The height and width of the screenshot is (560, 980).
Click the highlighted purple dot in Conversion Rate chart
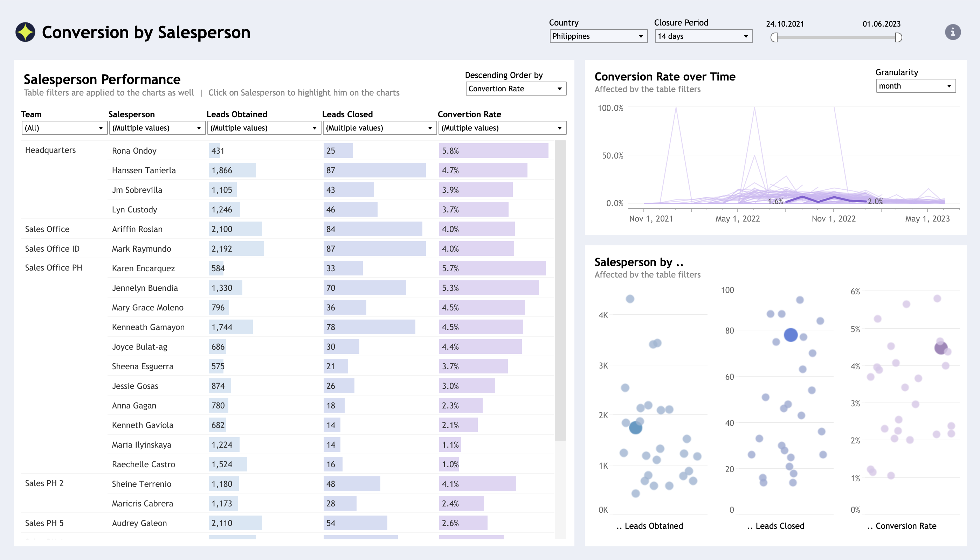click(940, 348)
